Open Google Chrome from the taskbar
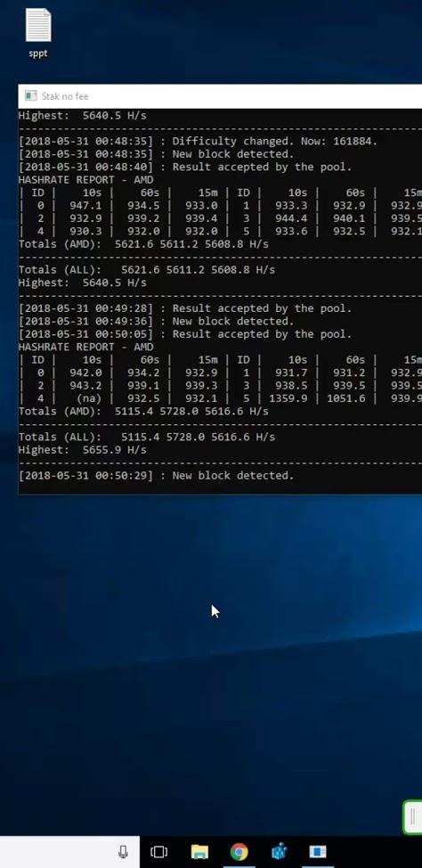Screen dimensions: 422x868 tap(239, 852)
